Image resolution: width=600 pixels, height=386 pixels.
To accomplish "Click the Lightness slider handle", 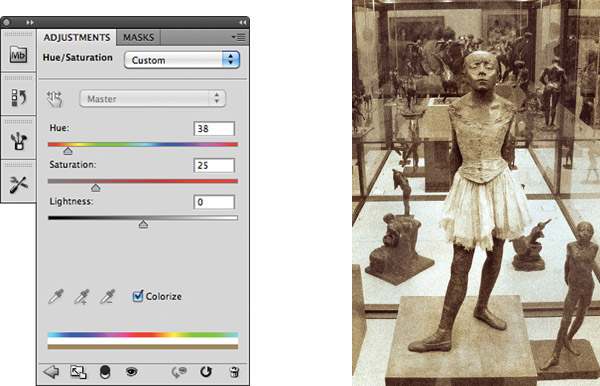I will (x=143, y=225).
